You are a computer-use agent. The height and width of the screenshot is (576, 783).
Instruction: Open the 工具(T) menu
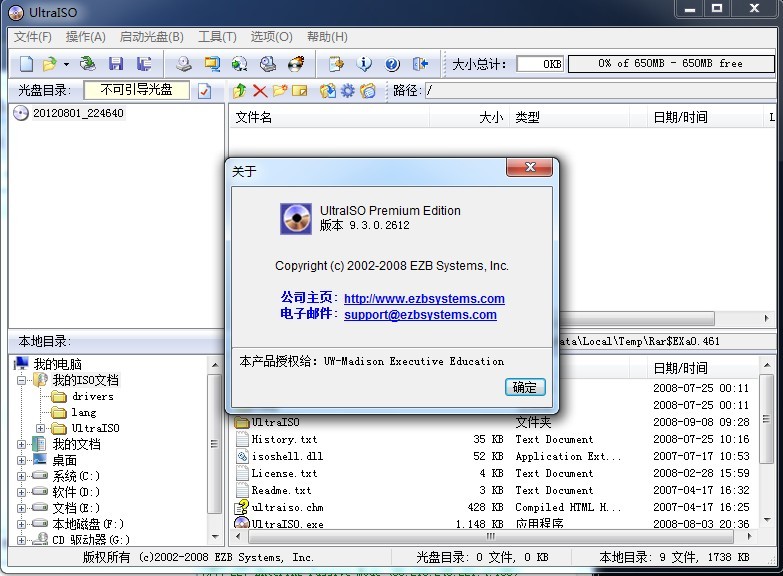(x=217, y=37)
